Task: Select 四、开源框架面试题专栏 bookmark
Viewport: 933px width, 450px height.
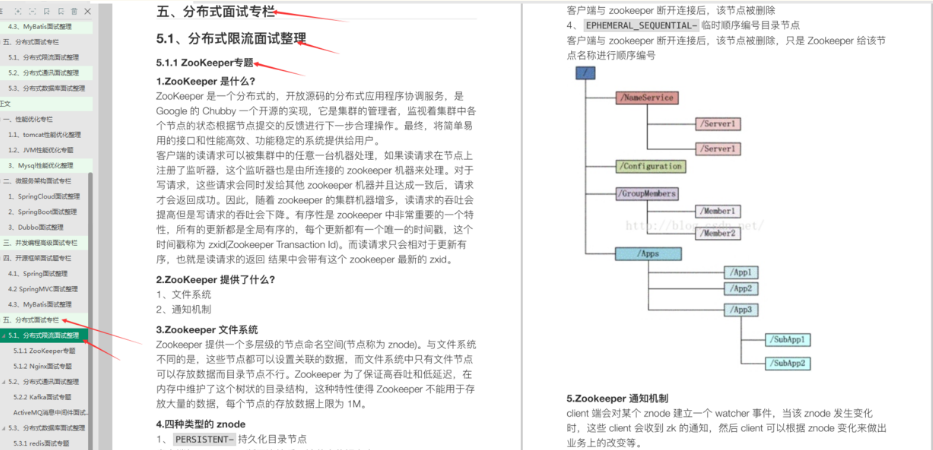Action: coord(37,258)
